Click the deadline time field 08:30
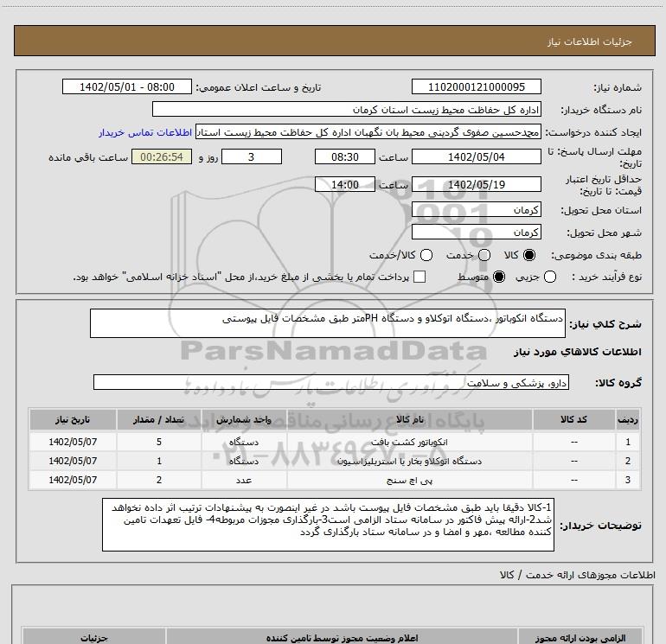This screenshot has width=666, height=644. click(x=345, y=156)
